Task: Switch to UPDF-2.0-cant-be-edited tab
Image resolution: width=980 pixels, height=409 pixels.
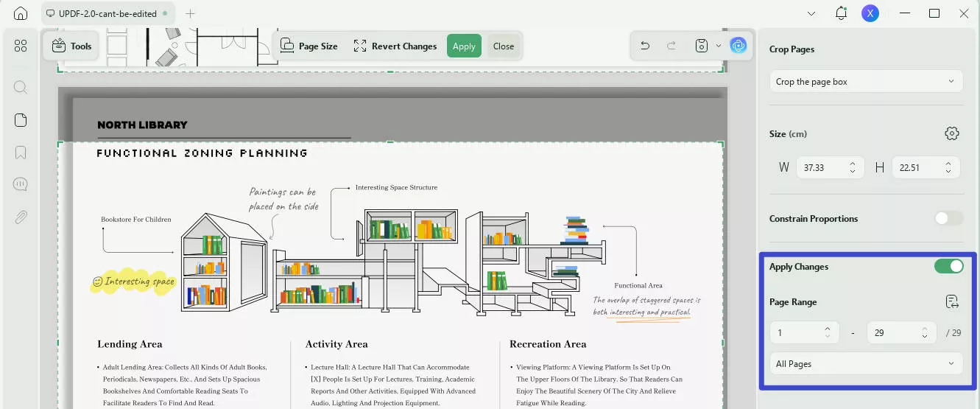Action: (x=110, y=13)
